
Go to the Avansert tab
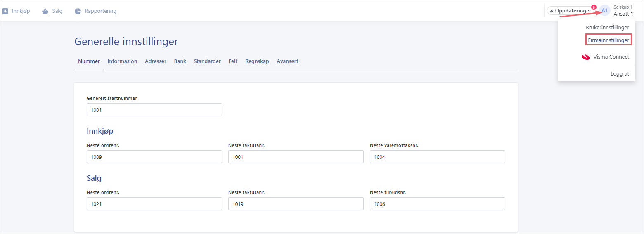287,61
